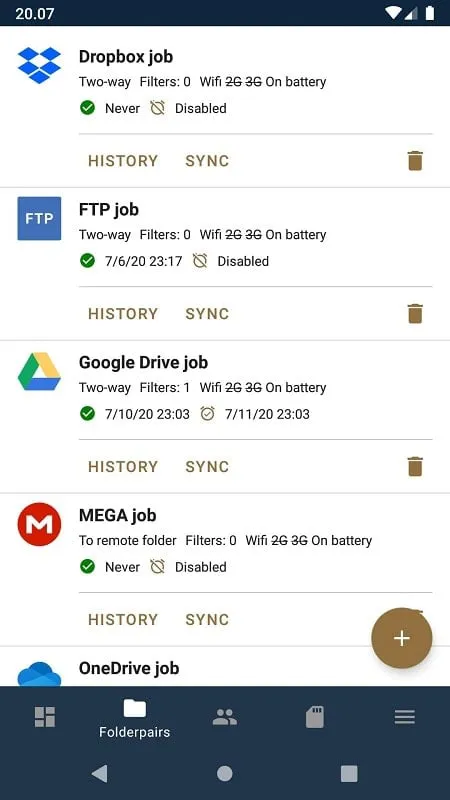
Task: Tap the Dropbox logo icon
Action: [39, 65]
